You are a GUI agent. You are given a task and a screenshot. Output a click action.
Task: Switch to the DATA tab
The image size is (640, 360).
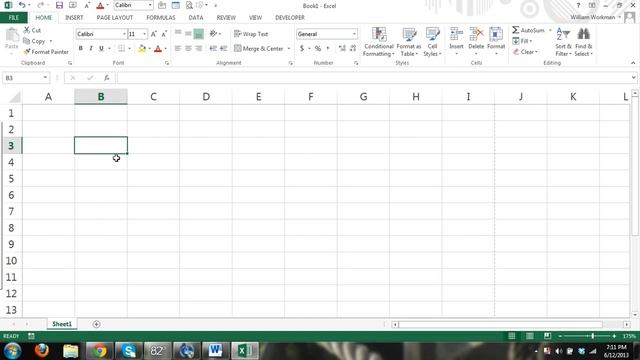pos(196,18)
